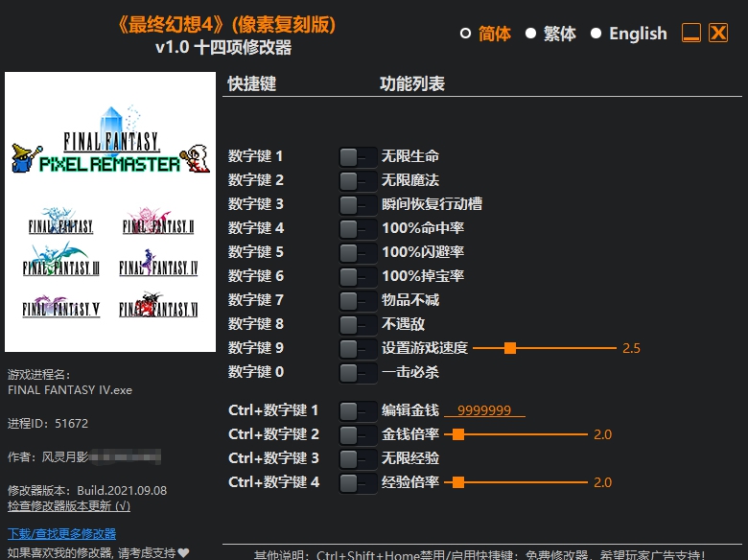Click the 经验倍率 slider handle
Image resolution: width=748 pixels, height=560 pixels.
pos(458,482)
